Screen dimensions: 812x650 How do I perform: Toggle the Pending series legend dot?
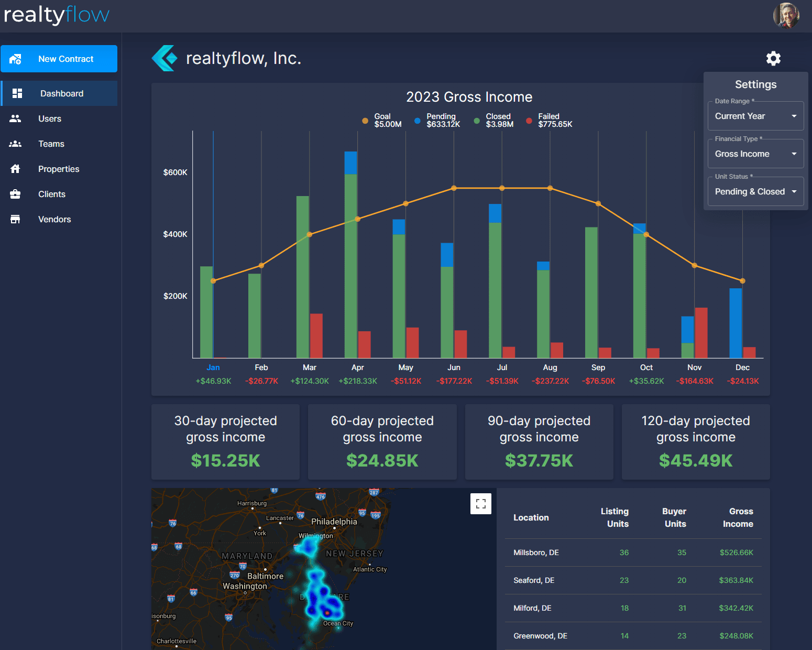click(x=417, y=121)
